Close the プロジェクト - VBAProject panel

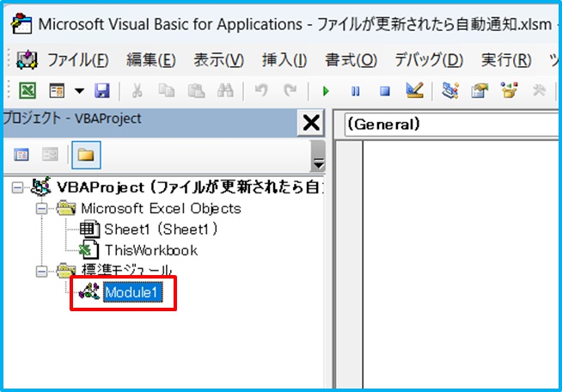(x=311, y=123)
